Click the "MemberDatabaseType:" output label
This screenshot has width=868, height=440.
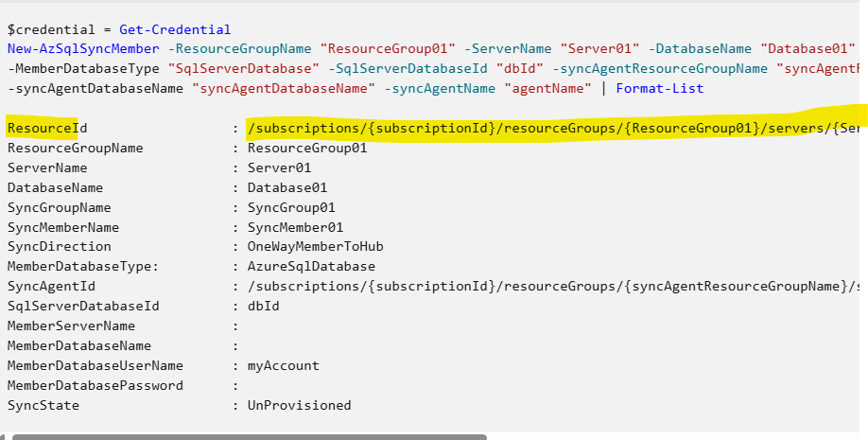point(83,267)
